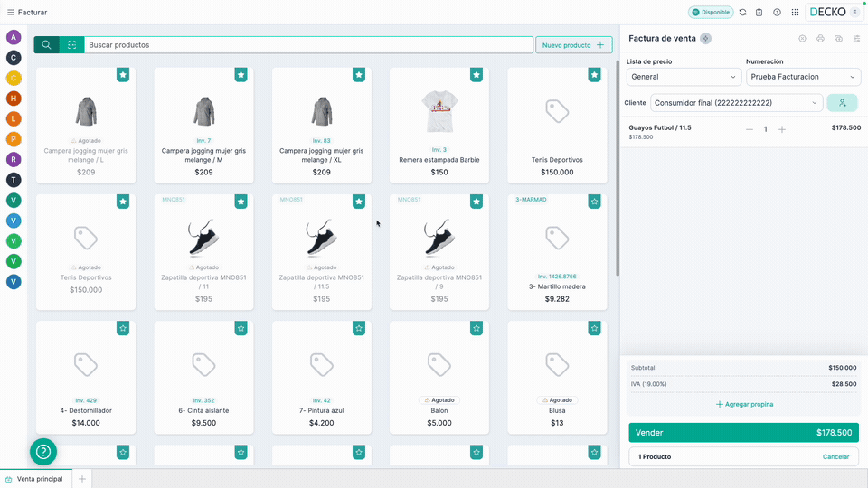
Task: Select Zapatilla deportiva MNO851 / 11.5 card
Action: [322, 252]
